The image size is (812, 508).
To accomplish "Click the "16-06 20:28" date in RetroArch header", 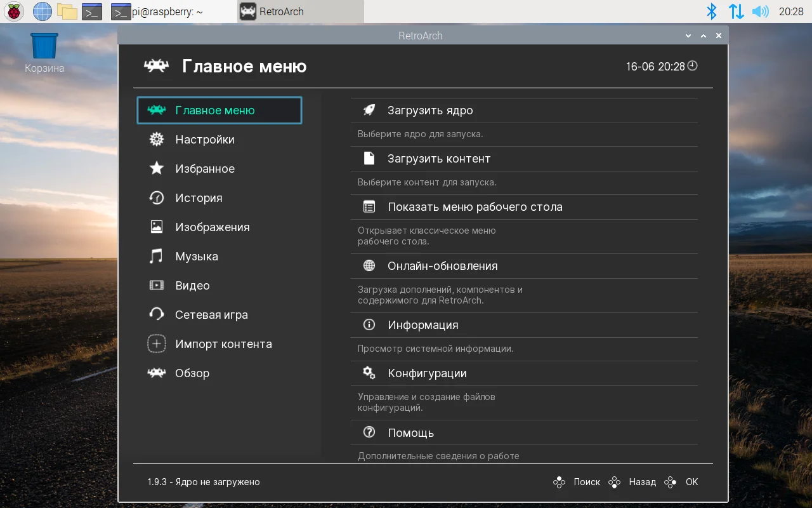I will 655,67.
